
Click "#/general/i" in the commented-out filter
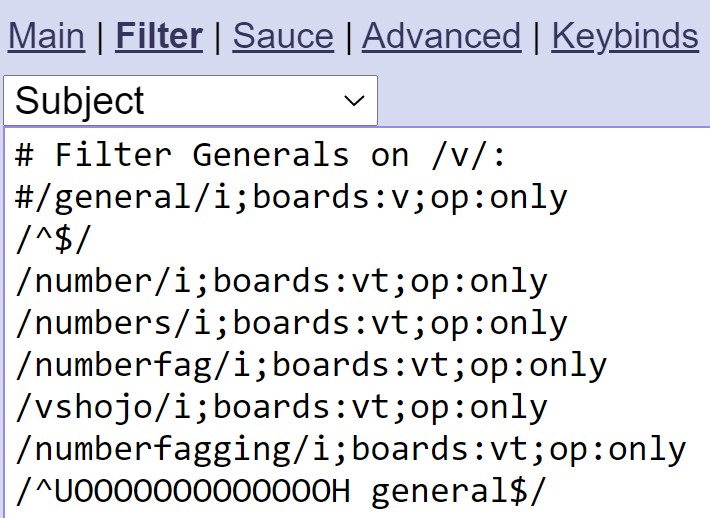pyautogui.click(x=124, y=198)
